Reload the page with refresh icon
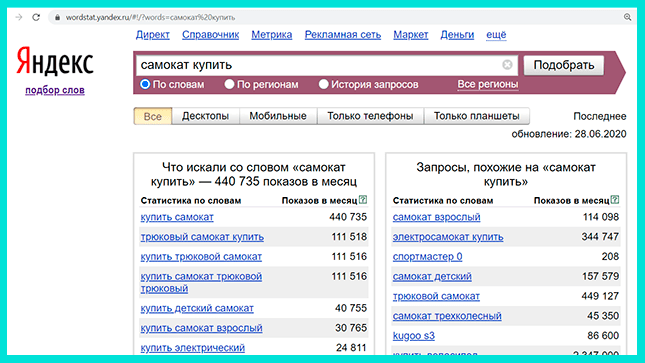The height and width of the screenshot is (363, 645). [36, 17]
